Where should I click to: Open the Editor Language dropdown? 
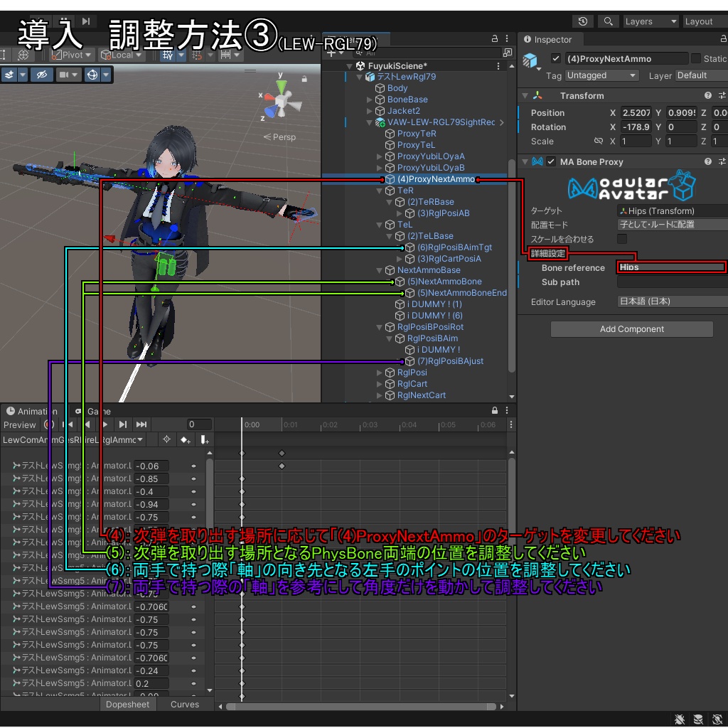point(673,301)
